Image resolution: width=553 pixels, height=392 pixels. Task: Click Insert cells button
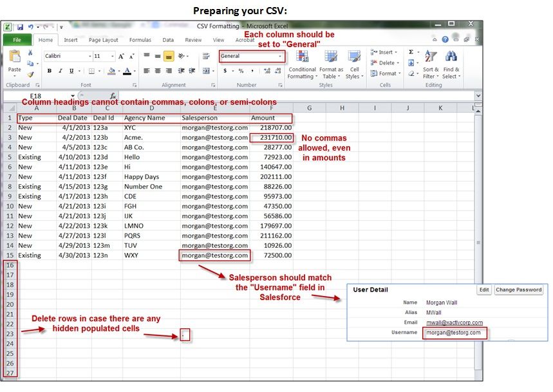click(384, 52)
